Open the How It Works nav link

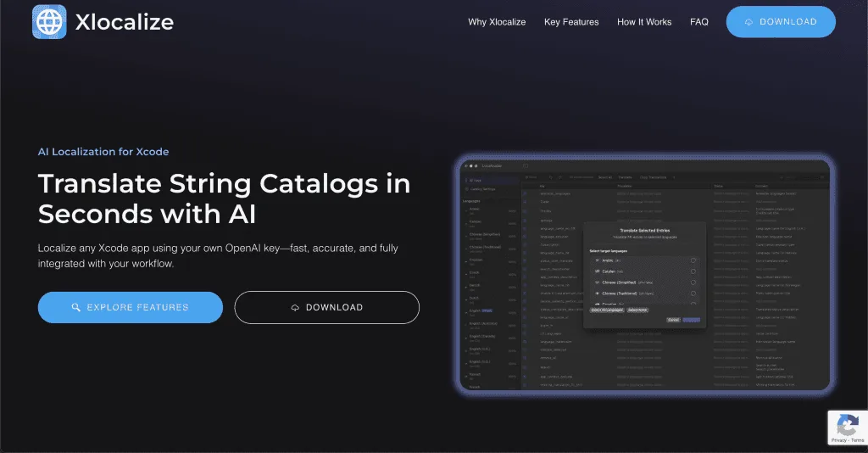[644, 22]
